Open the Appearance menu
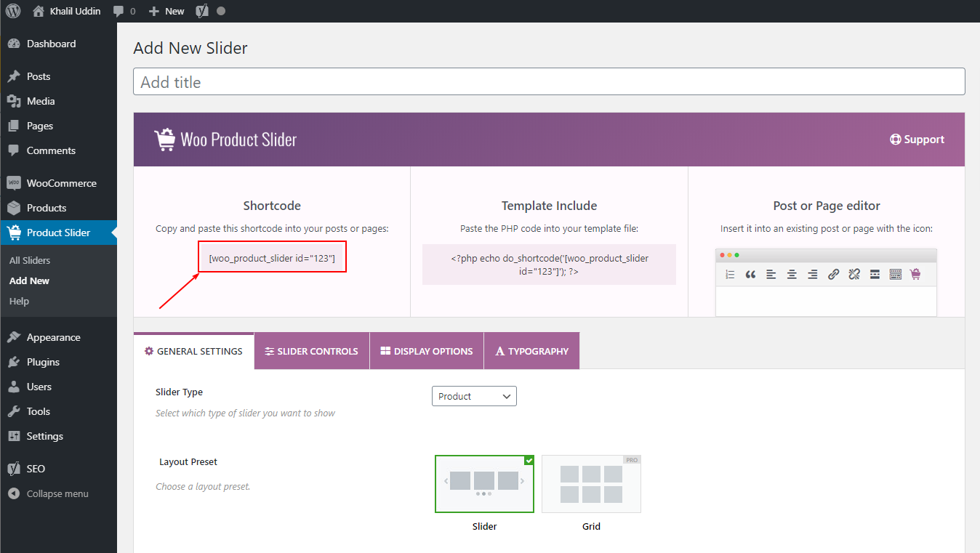 tap(58, 337)
